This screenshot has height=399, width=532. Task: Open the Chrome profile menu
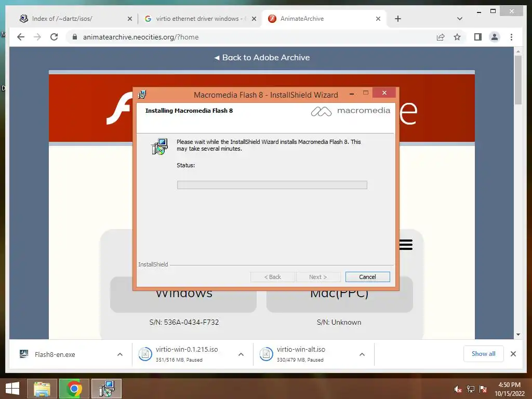495,37
